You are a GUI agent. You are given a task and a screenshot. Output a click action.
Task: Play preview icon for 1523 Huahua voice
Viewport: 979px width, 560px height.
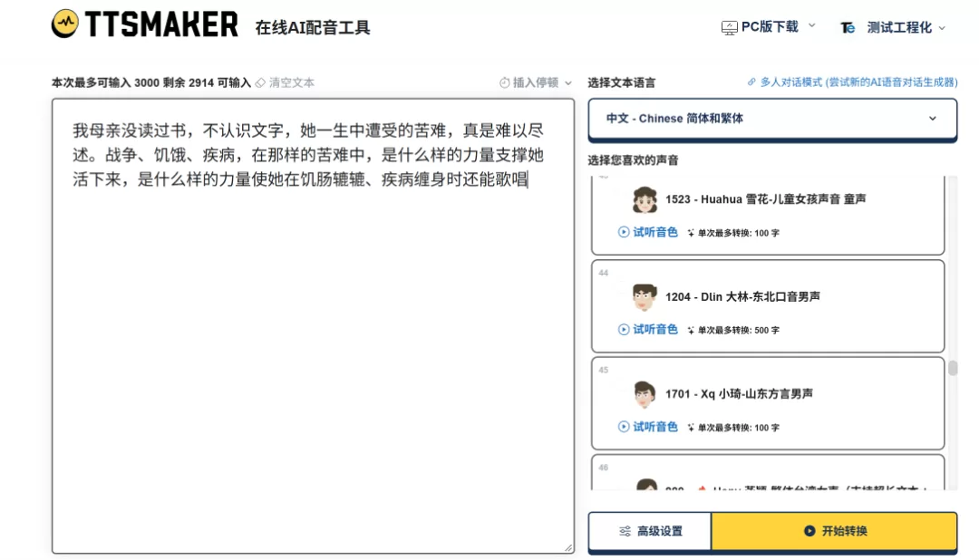pyautogui.click(x=623, y=232)
